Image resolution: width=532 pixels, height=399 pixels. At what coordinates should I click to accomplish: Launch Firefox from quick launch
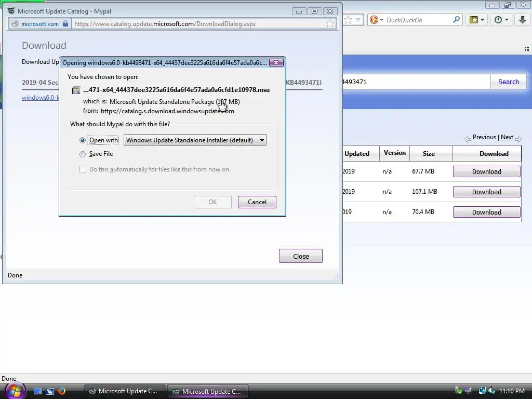[x=61, y=391]
